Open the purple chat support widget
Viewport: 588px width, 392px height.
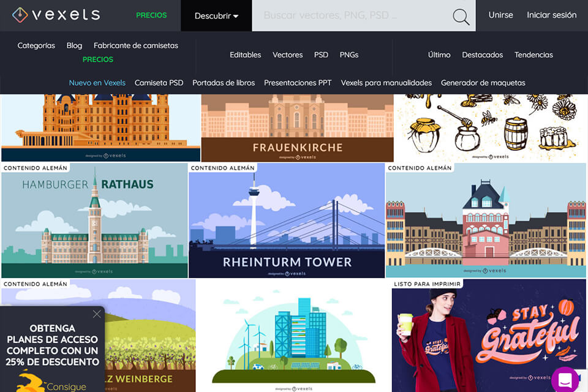[564, 379]
